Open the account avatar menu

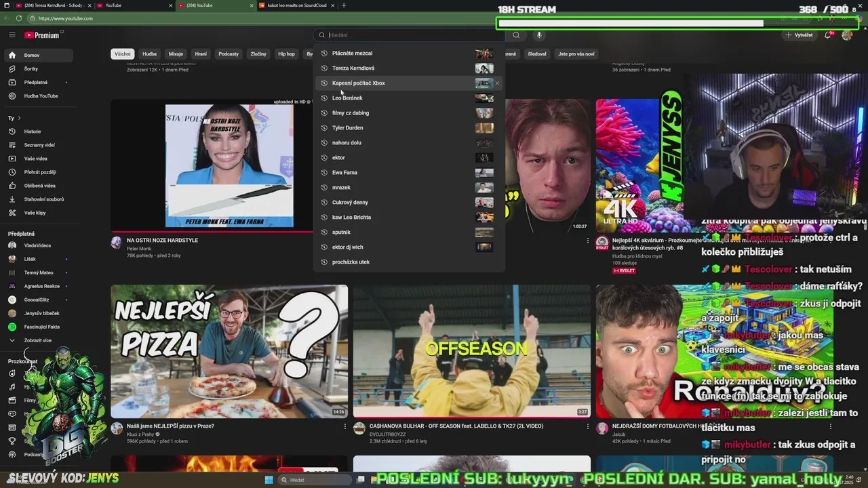coord(847,35)
